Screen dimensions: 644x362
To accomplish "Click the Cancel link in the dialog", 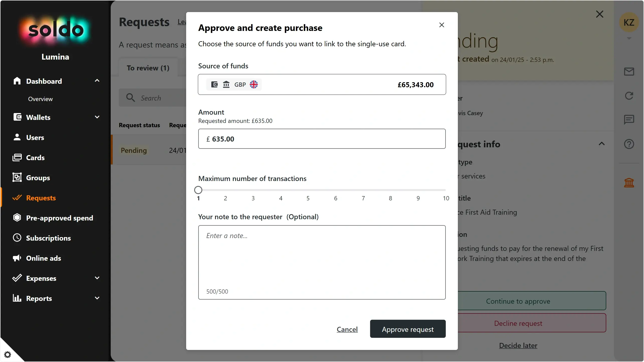I will (347, 329).
